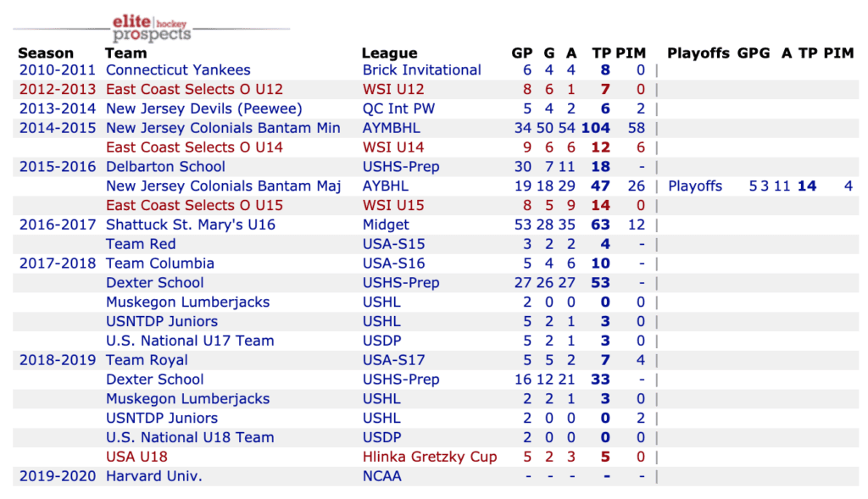Screen dimensions: 868x499
Task: Open the USA U18 team link
Action: pyautogui.click(x=136, y=457)
